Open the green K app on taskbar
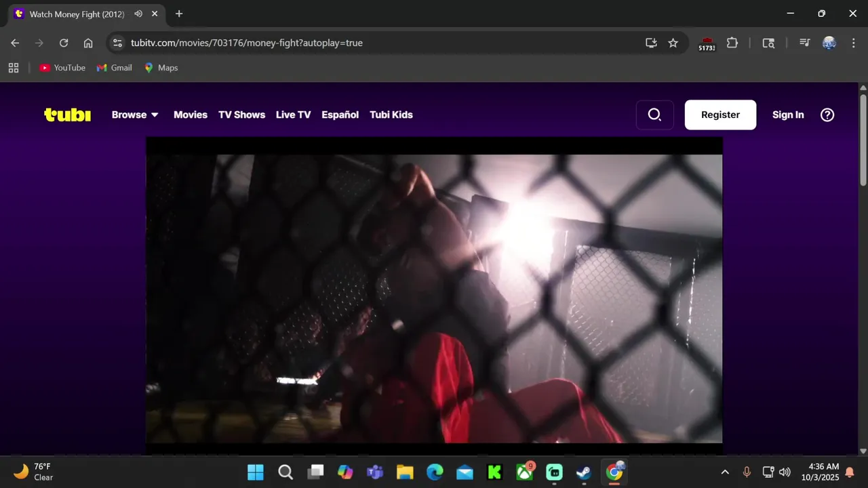 (x=494, y=472)
